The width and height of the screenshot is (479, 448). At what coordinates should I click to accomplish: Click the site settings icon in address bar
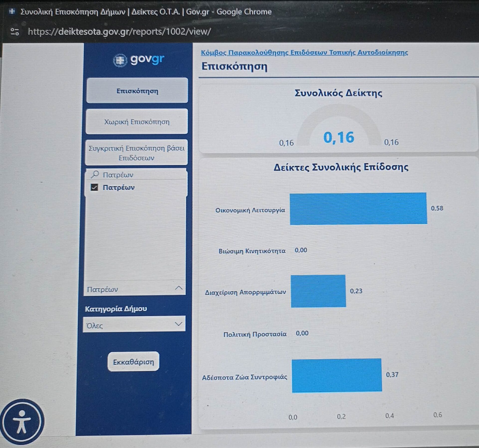click(15, 32)
